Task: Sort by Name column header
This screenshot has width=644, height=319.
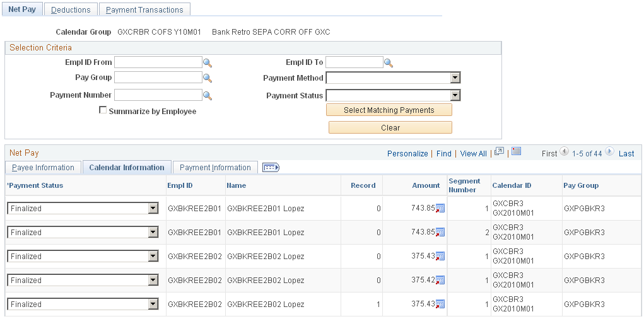Action: click(236, 185)
